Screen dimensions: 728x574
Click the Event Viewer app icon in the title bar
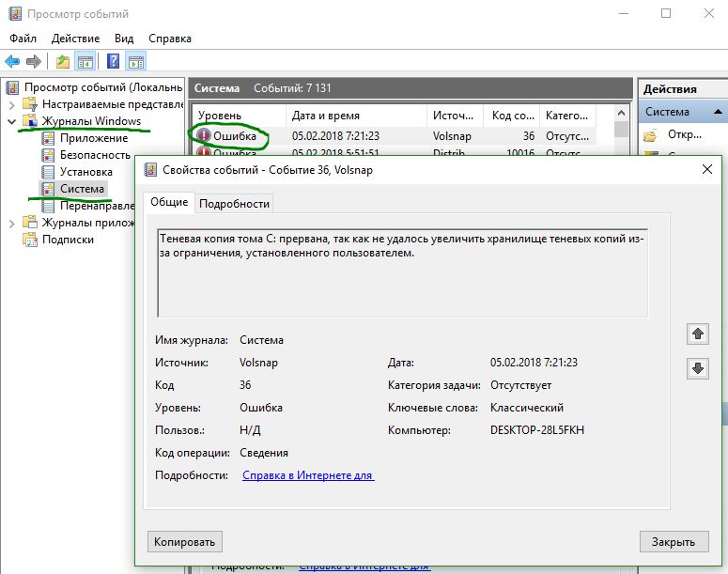[15, 14]
